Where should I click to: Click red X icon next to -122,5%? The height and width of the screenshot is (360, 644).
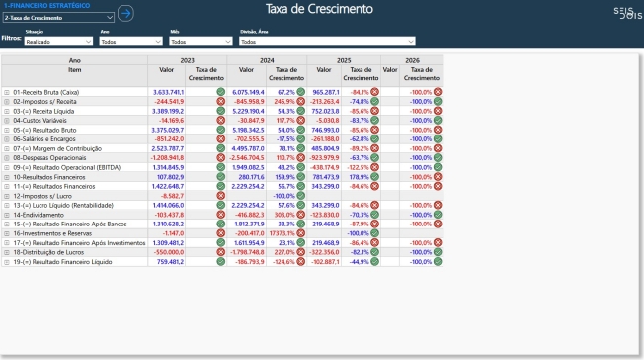(x=374, y=167)
